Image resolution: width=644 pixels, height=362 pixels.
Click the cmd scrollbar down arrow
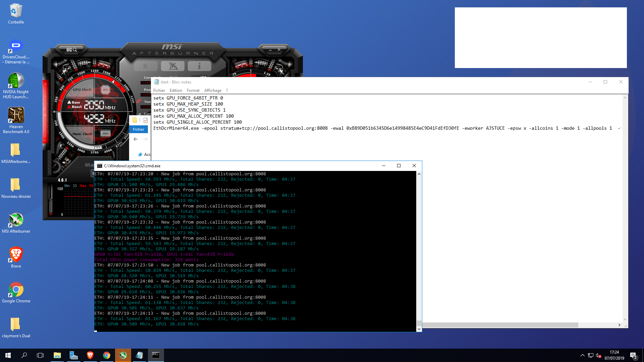419,329
